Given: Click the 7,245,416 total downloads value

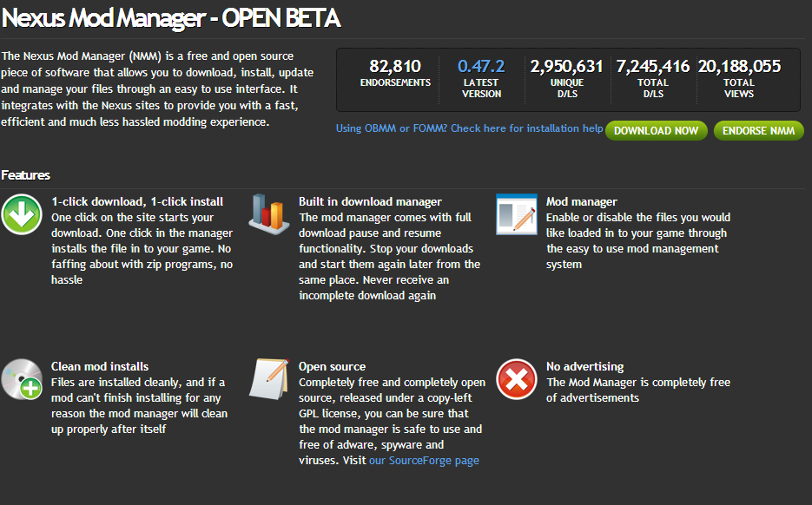Looking at the screenshot, I should click(x=652, y=66).
